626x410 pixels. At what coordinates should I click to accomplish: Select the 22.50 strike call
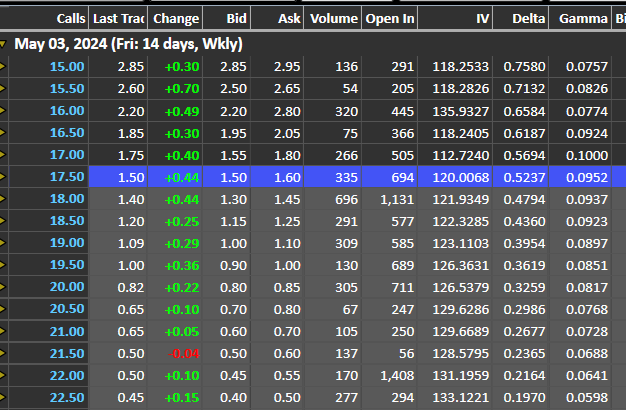(x=67, y=398)
